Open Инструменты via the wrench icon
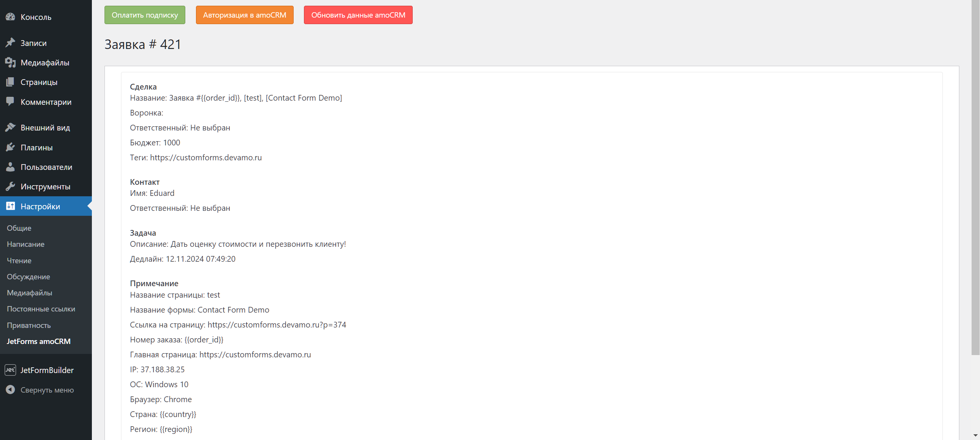Viewport: 980px width, 440px height. click(x=10, y=186)
